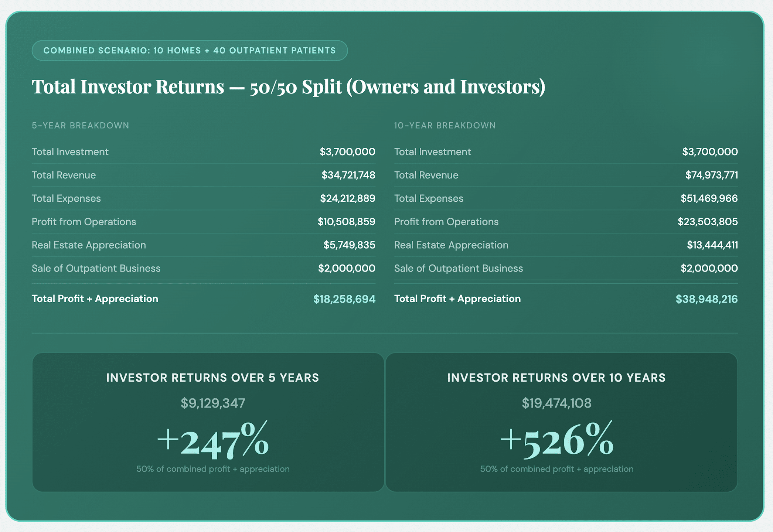Click the +526% return figure
Screen dimensions: 773x532
point(556,440)
